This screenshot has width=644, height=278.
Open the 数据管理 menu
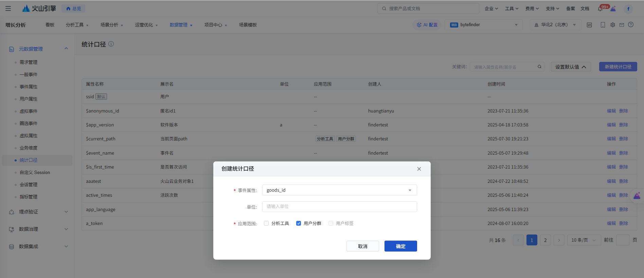point(181,25)
